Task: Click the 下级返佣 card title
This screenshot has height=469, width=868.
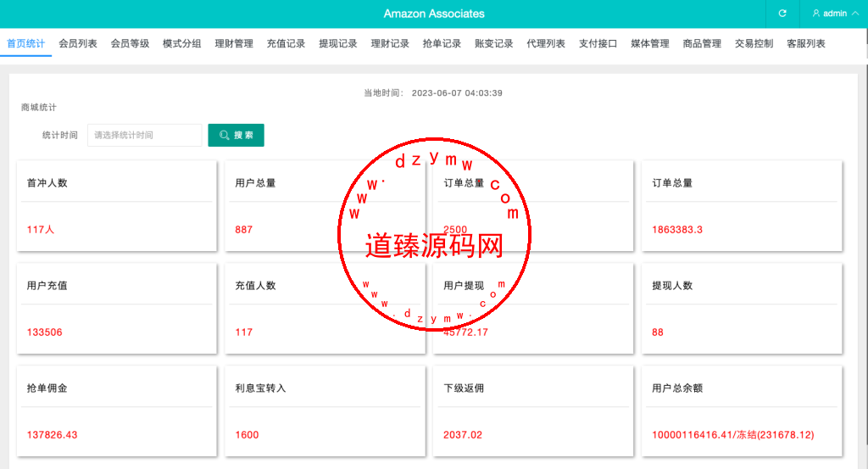Action: (x=464, y=388)
